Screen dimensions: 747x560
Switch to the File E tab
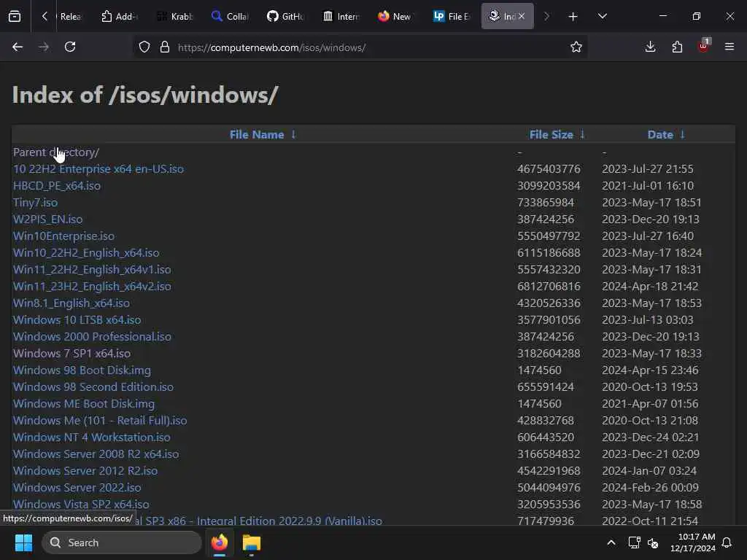[x=452, y=16]
